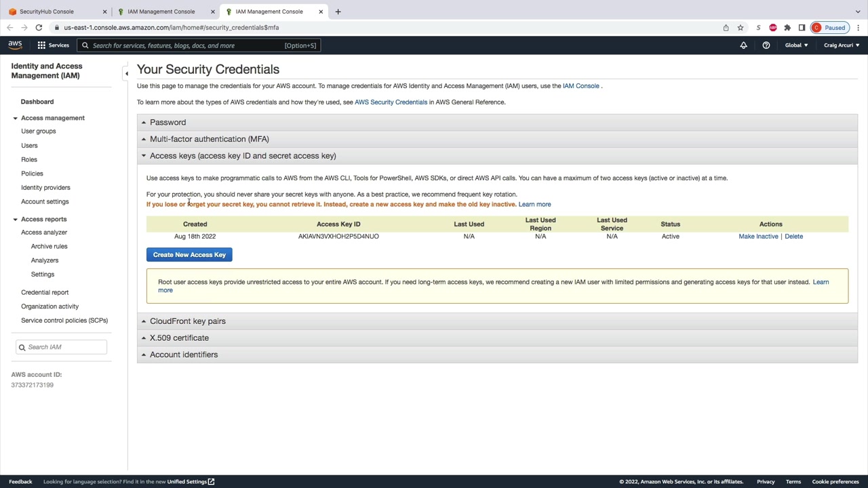Image resolution: width=868 pixels, height=488 pixels.
Task: Click the Feedback link in the footer
Action: pyautogui.click(x=20, y=482)
